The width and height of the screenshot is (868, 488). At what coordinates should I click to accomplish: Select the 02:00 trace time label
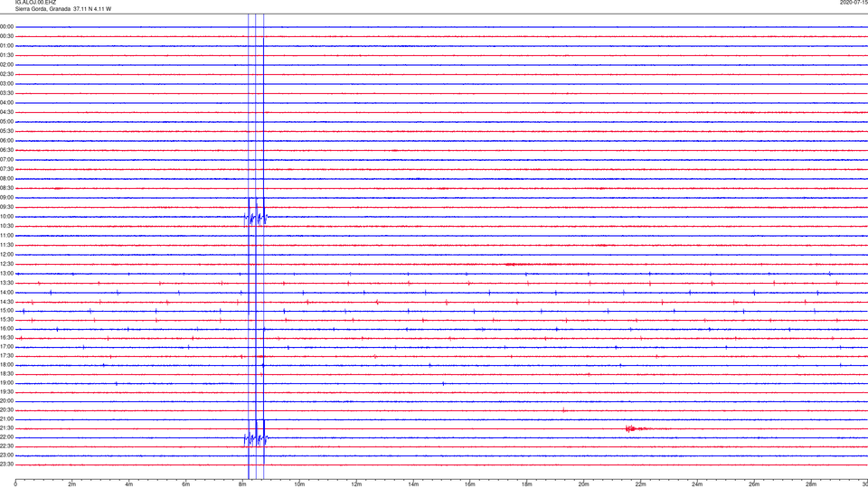pos(7,65)
